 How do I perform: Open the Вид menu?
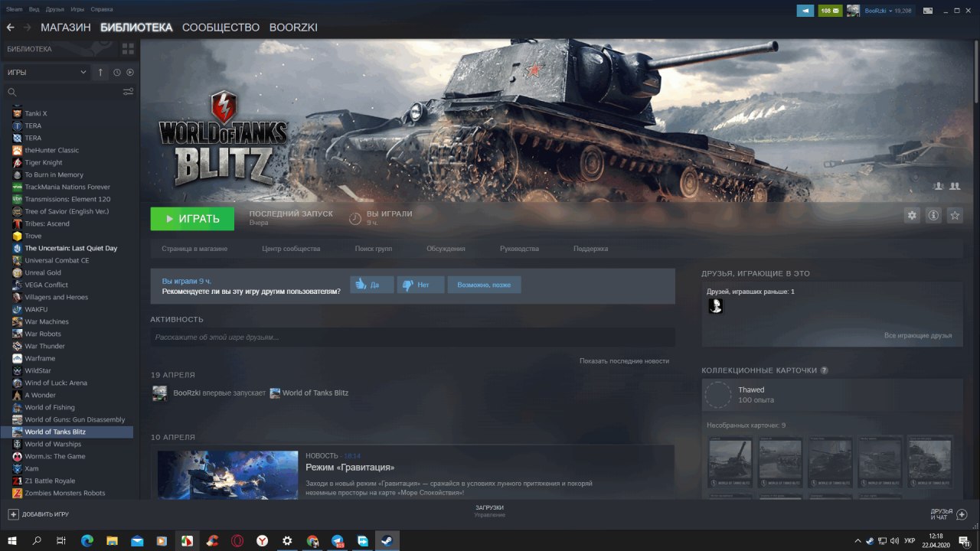pyautogui.click(x=34, y=9)
